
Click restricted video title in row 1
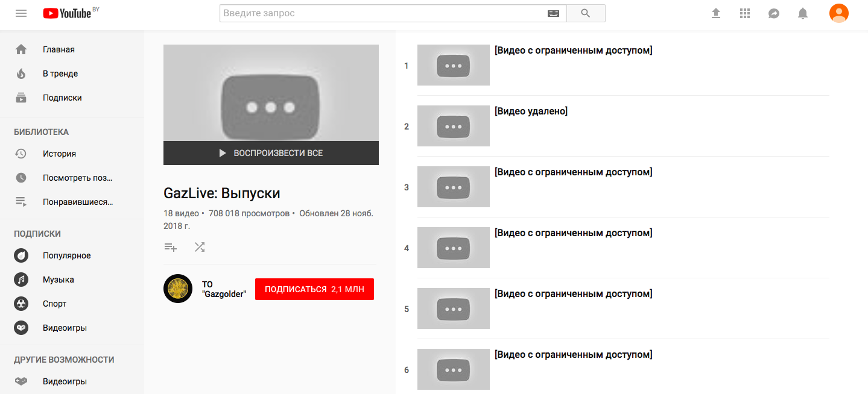[x=574, y=51]
